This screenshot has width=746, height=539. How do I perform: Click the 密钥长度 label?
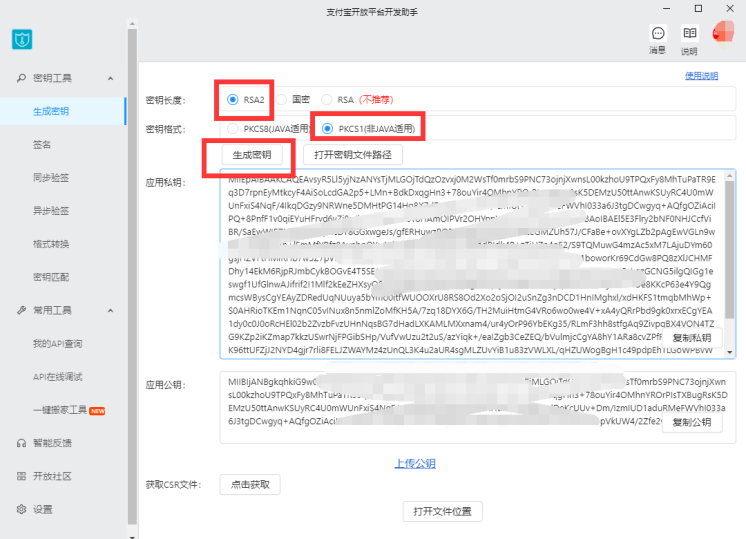[x=166, y=100]
